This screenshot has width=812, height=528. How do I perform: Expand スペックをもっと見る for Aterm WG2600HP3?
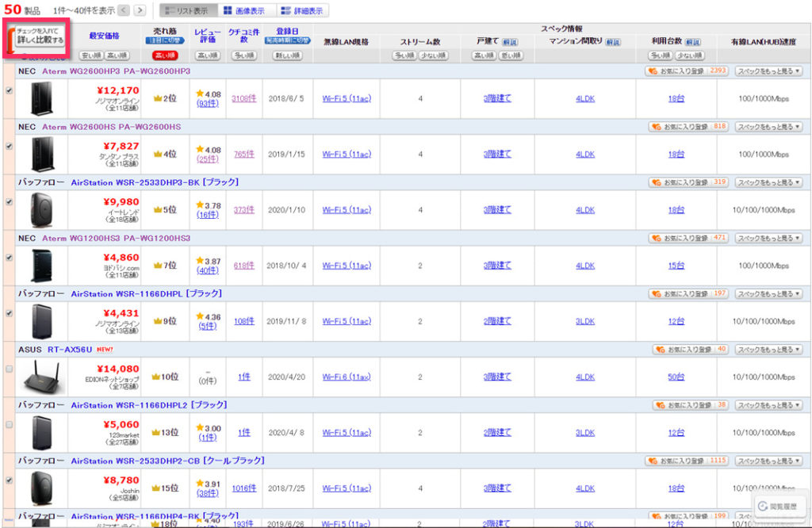768,71
